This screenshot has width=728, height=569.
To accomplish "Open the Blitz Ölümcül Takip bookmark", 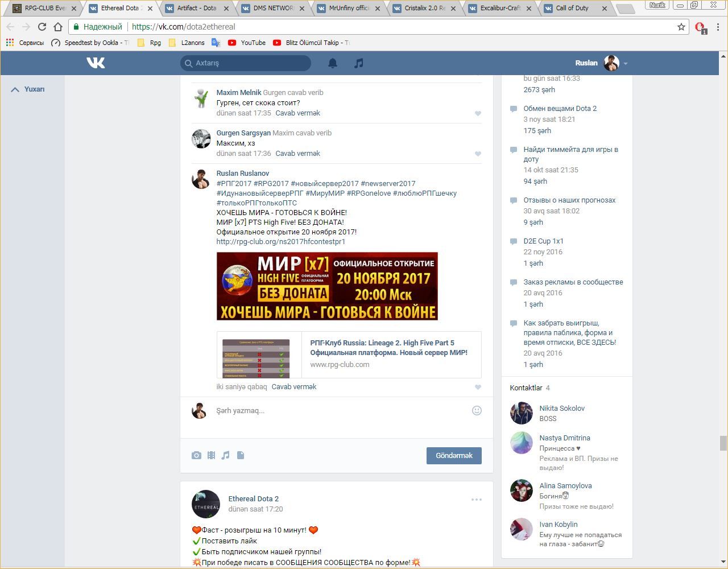I will [x=311, y=43].
